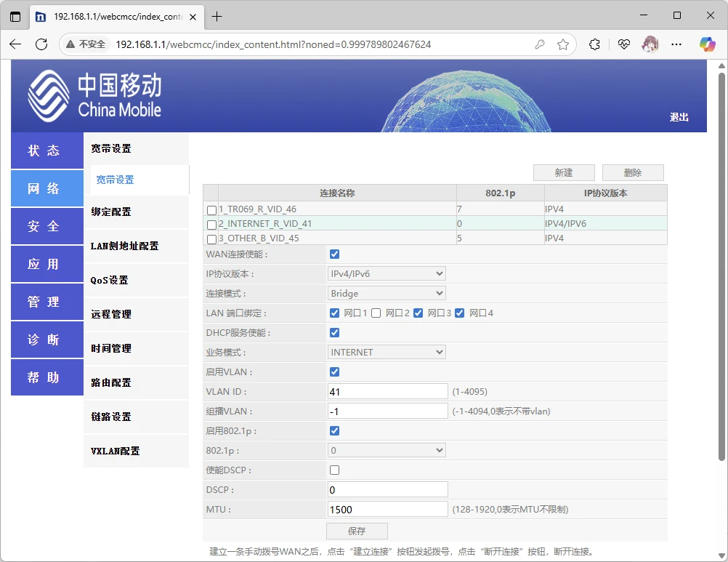This screenshot has height=562, width=728.
Task: Click the China Mobile logo
Action: click(94, 96)
